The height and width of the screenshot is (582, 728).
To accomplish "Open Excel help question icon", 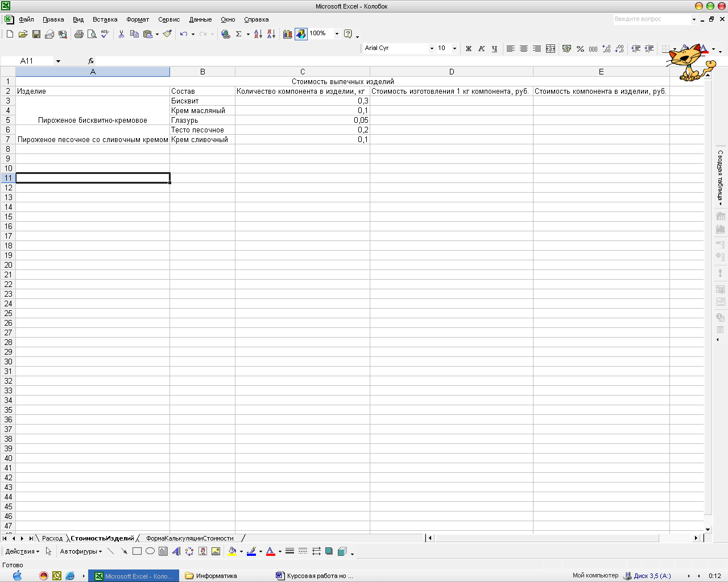I will pos(348,34).
